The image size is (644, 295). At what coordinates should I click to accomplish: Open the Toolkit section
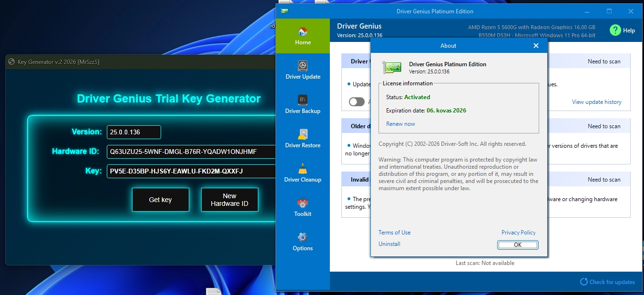coord(303,207)
